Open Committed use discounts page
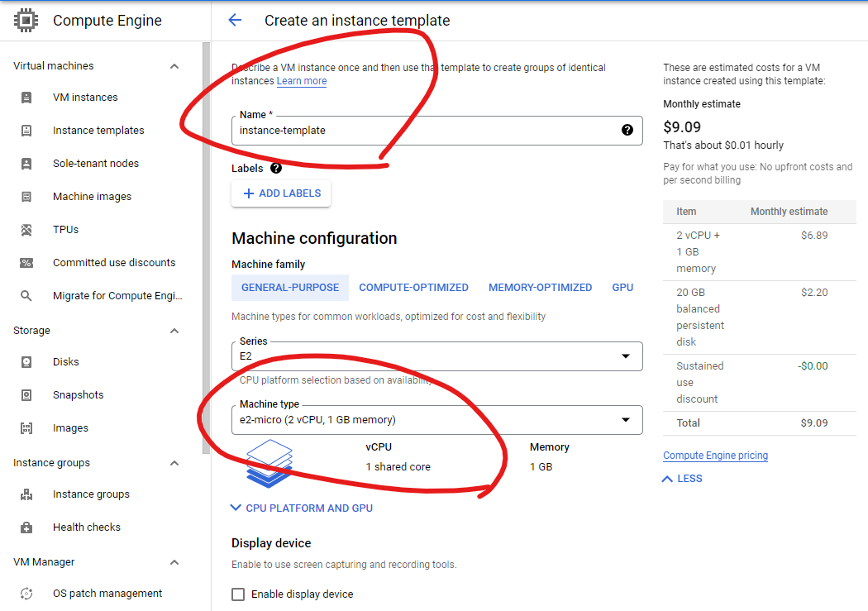The image size is (868, 611). click(x=114, y=263)
